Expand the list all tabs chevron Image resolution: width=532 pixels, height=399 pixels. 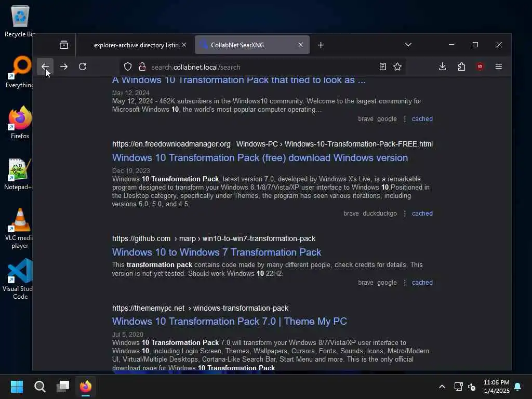click(408, 45)
